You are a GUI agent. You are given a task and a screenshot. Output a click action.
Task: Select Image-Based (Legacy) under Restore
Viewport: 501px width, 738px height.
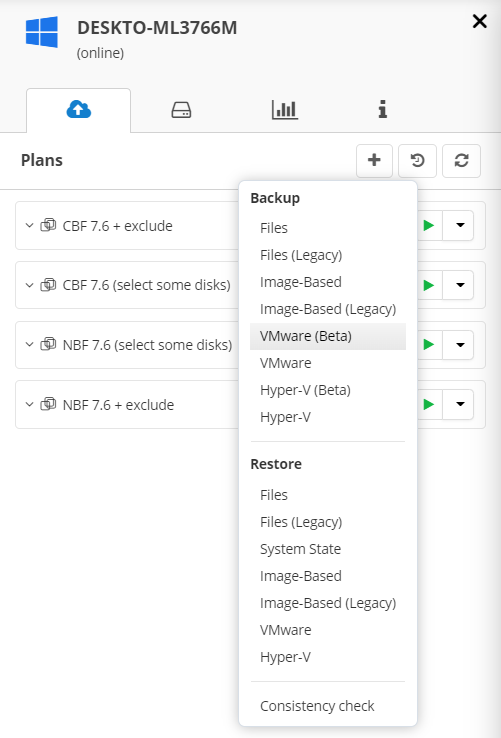(328, 603)
